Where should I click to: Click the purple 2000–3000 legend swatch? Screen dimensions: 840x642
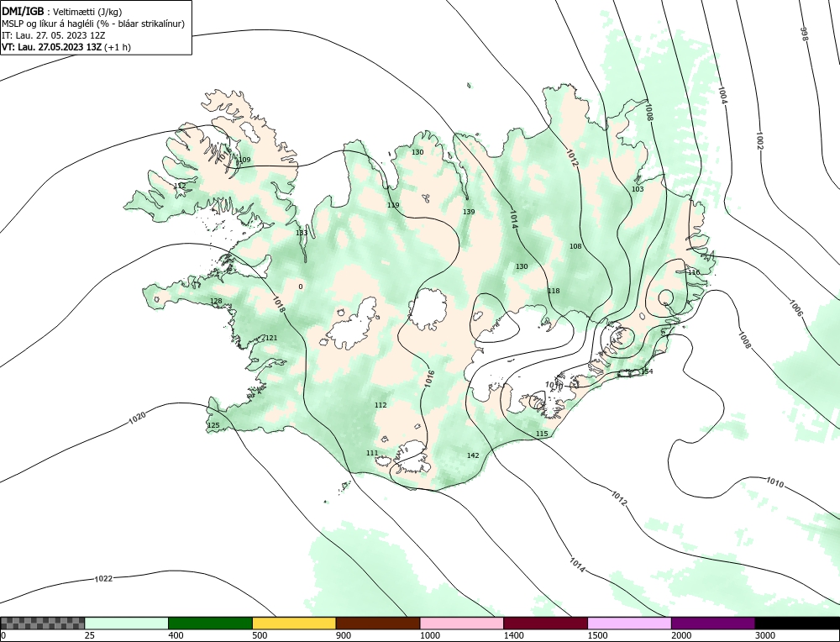pyautogui.click(x=713, y=623)
